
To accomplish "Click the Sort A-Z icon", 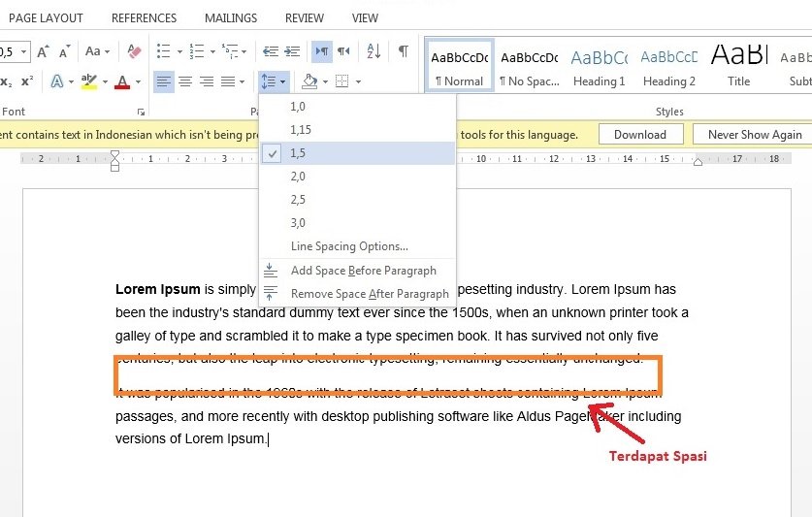I will 374,51.
